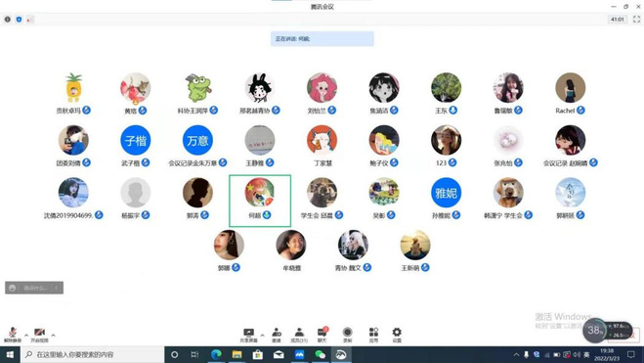
Task: Turn on the video camera
Action: click(39, 335)
